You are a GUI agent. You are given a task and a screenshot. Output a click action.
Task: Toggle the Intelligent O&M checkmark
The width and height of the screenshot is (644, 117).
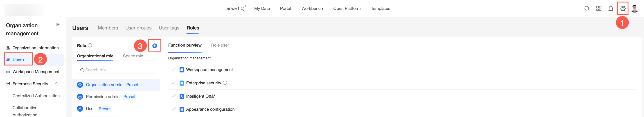pyautogui.click(x=173, y=96)
